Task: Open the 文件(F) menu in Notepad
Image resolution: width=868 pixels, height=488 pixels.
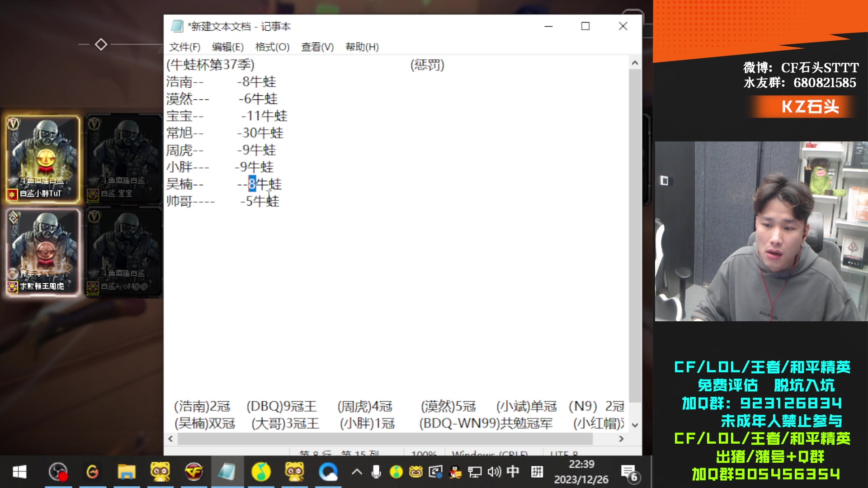Action: (x=184, y=47)
